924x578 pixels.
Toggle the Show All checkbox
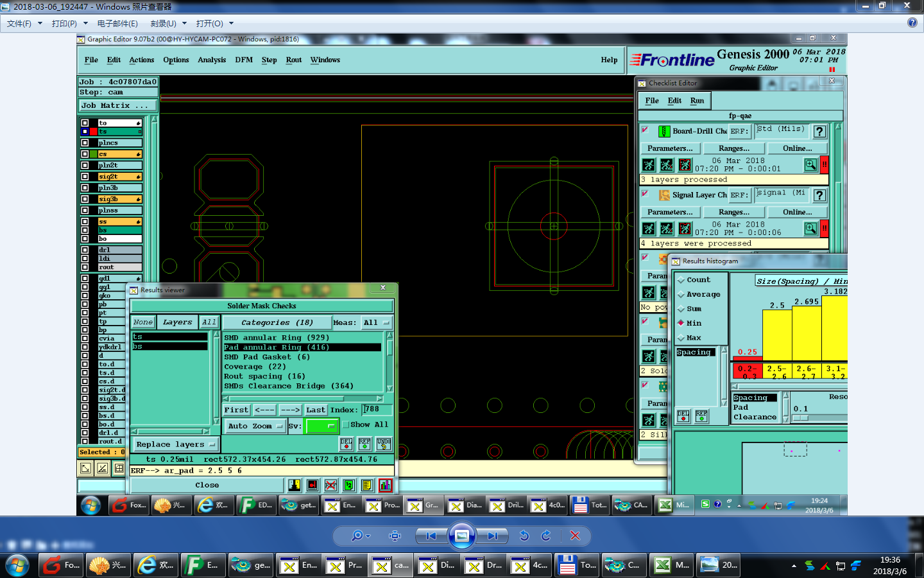(x=345, y=425)
